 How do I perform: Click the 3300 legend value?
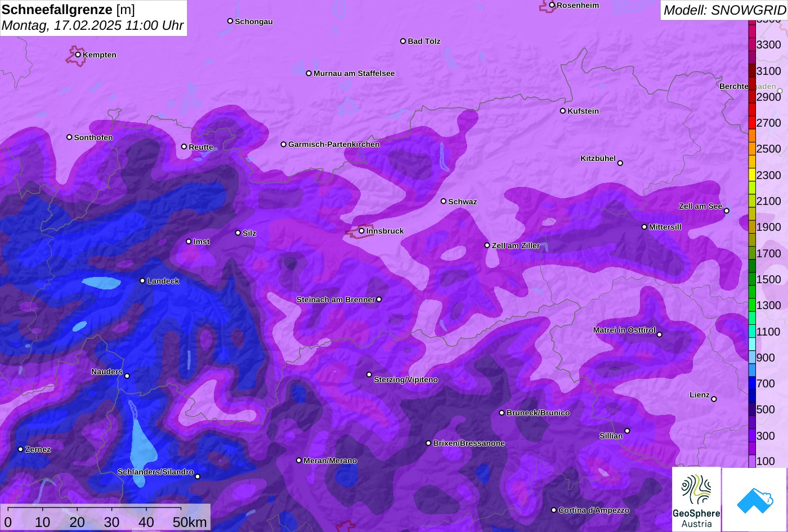click(769, 44)
